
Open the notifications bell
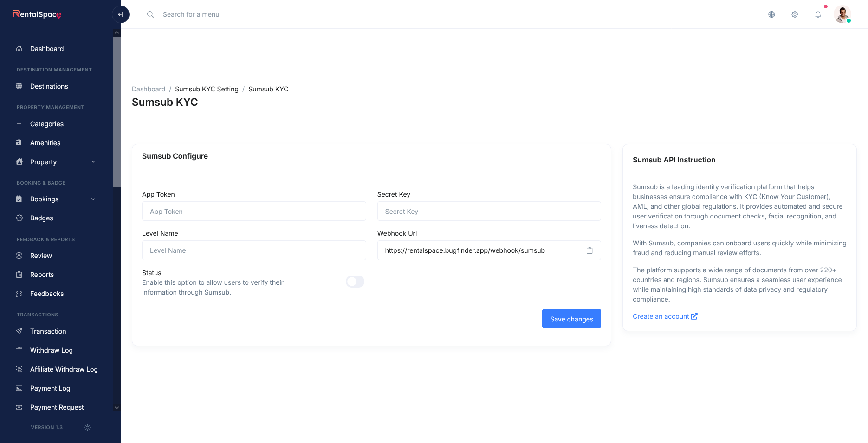818,14
